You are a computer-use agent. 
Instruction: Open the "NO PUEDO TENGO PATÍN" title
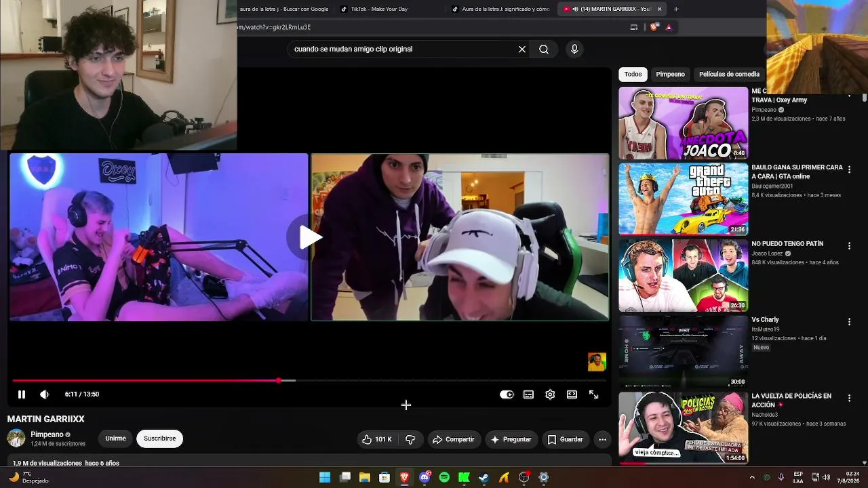(x=787, y=243)
